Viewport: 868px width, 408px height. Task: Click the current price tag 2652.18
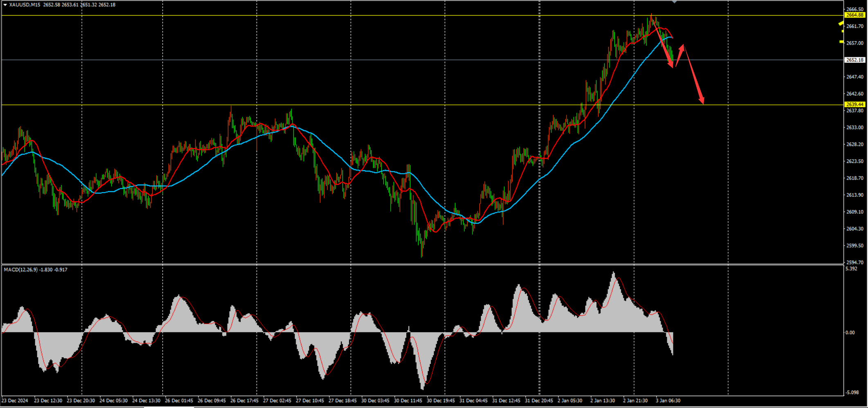click(855, 60)
